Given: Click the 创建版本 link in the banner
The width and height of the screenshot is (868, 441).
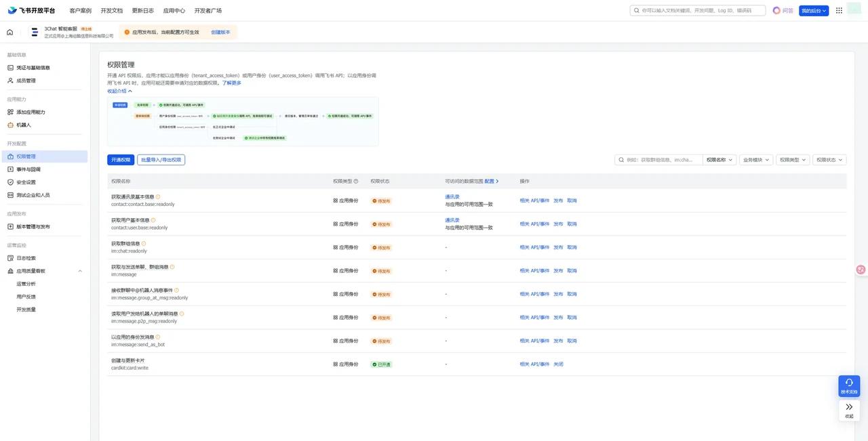Looking at the screenshot, I should click(x=220, y=32).
